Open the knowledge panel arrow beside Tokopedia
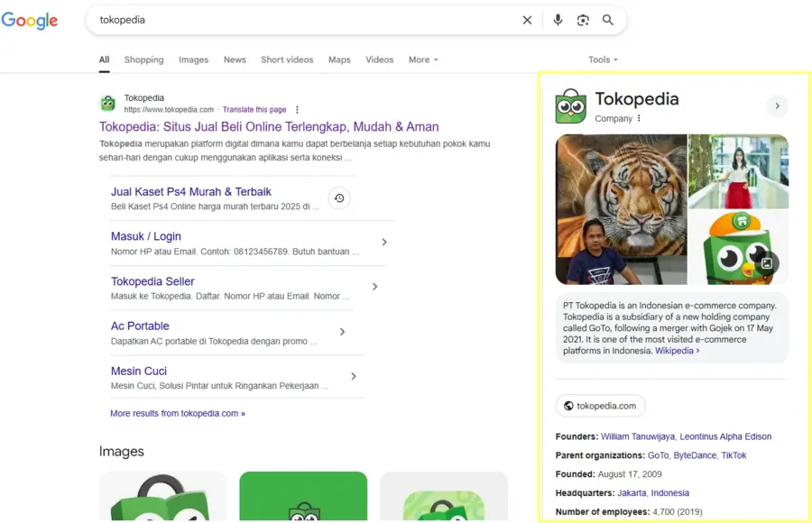This screenshot has height=523, width=812. 778,106
